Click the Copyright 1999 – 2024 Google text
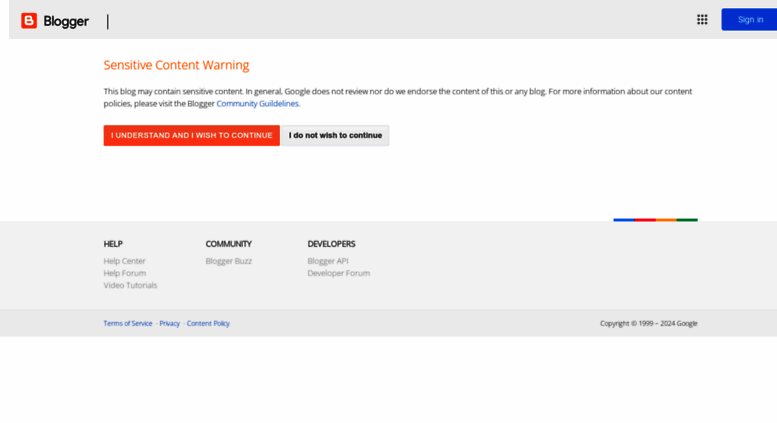Screen dimensions: 777x423 click(x=649, y=323)
